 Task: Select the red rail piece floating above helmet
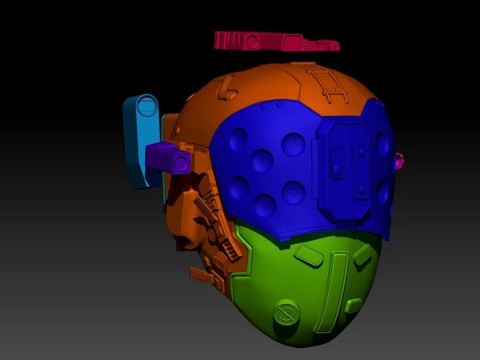pos(276,41)
